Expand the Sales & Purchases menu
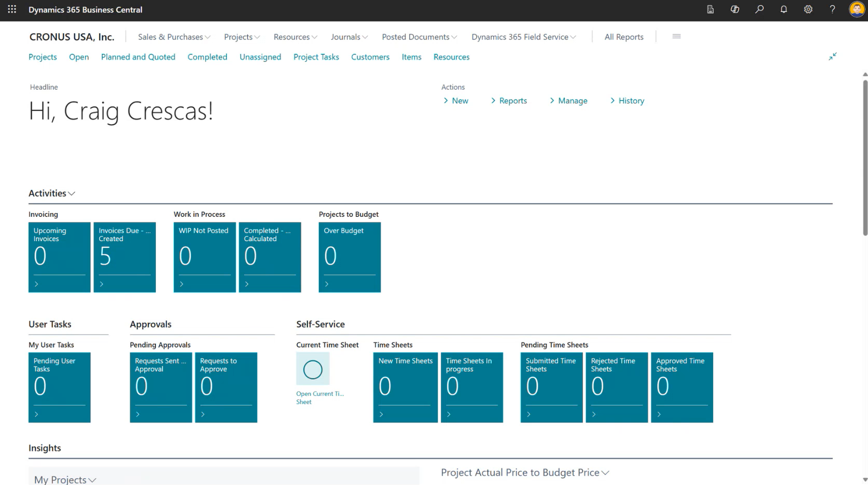The image size is (868, 485). (x=174, y=37)
